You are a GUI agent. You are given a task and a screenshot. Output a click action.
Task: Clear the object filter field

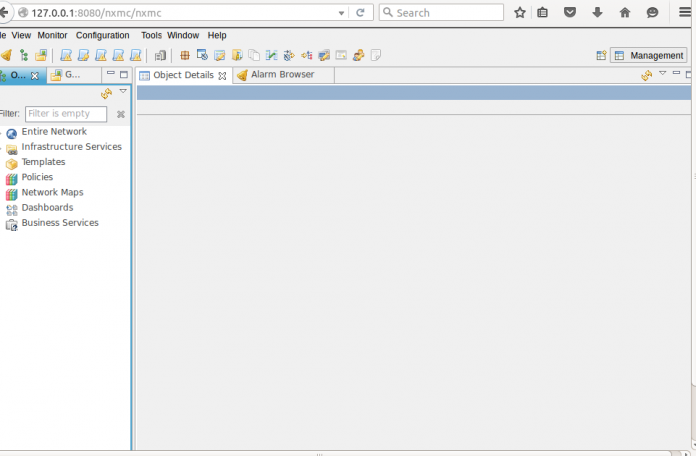pyautogui.click(x=120, y=114)
